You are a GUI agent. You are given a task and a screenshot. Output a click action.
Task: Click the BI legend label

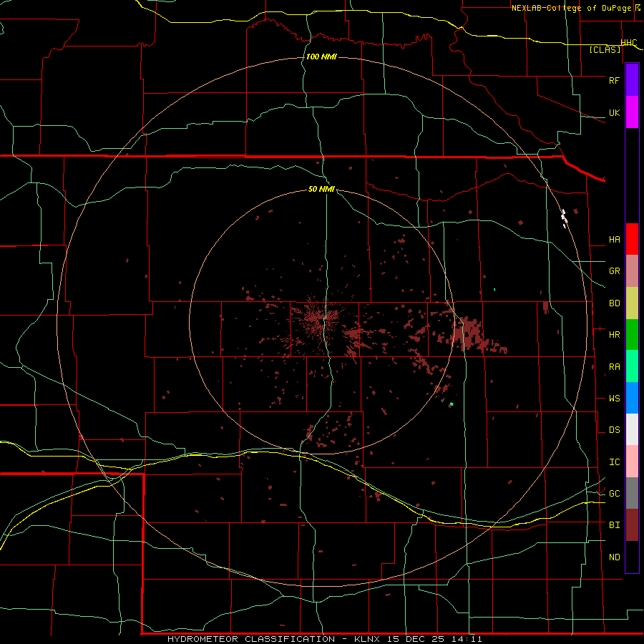pyautogui.click(x=615, y=525)
